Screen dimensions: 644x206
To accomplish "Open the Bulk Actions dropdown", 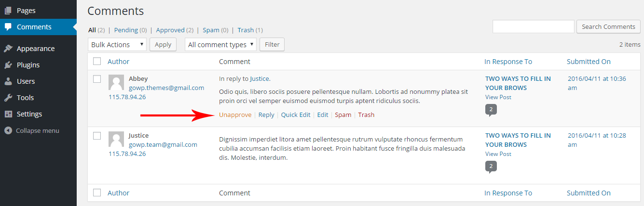I will coord(117,45).
